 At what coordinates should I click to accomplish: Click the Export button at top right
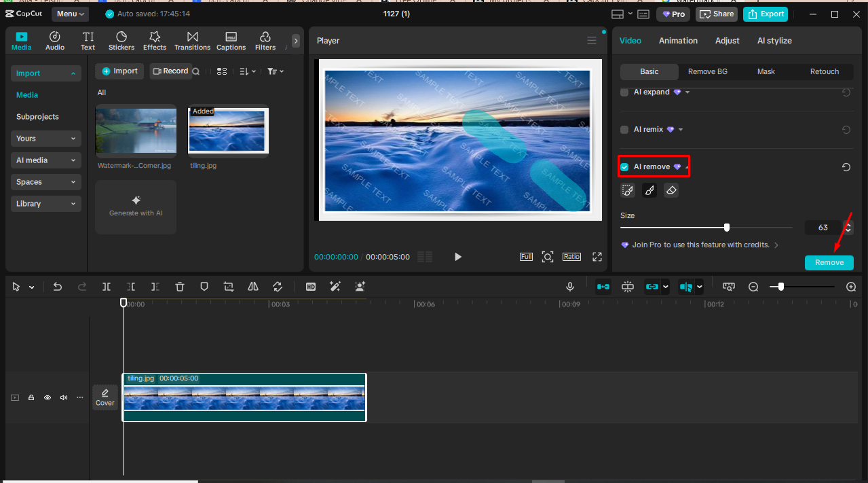pyautogui.click(x=765, y=14)
